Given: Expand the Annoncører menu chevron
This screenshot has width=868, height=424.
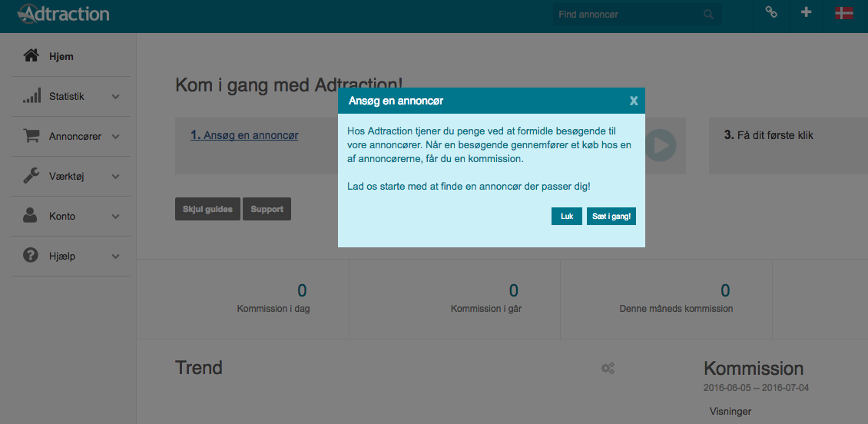Looking at the screenshot, I should [x=115, y=137].
